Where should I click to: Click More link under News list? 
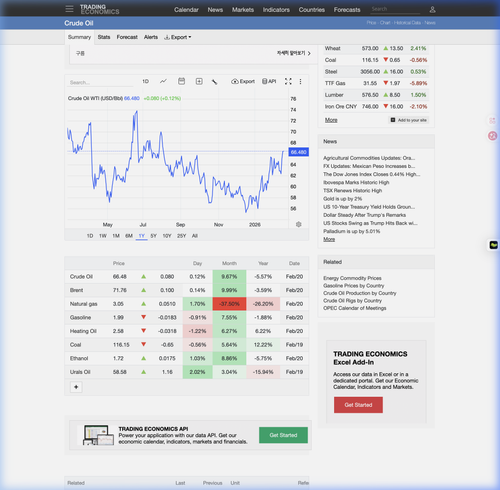coord(329,239)
